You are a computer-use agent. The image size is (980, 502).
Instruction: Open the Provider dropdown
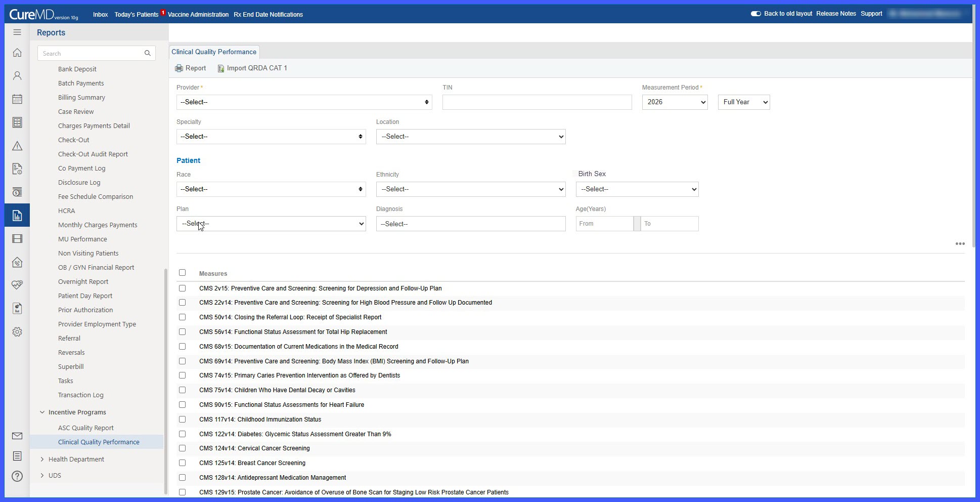tap(304, 102)
